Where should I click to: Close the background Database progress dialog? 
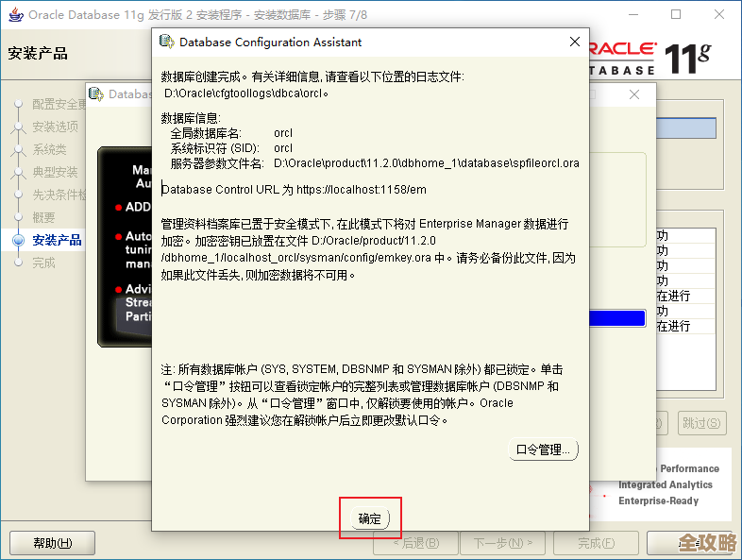pyautogui.click(x=634, y=94)
